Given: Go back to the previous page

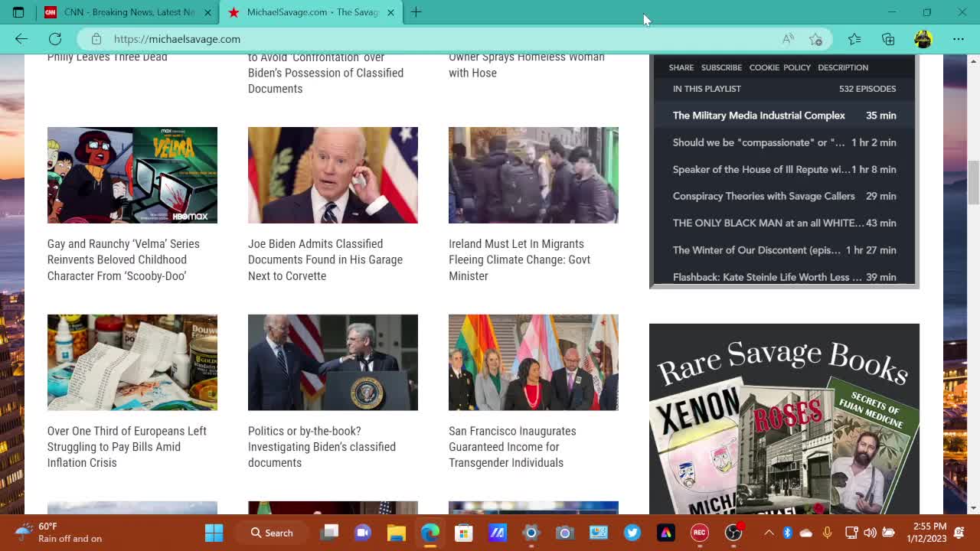Looking at the screenshot, I should coord(21,39).
